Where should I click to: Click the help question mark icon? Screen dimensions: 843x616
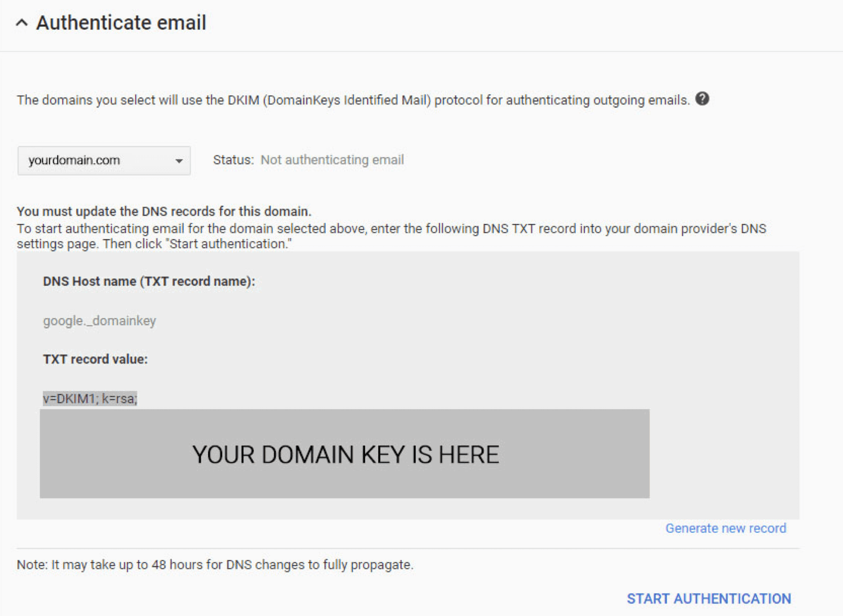pyautogui.click(x=702, y=99)
